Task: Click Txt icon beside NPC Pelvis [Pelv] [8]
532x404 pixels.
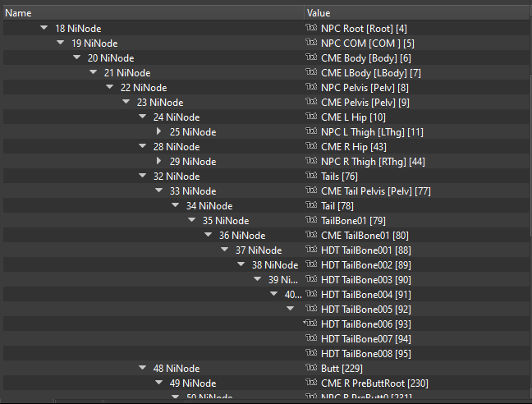Action: click(x=311, y=87)
